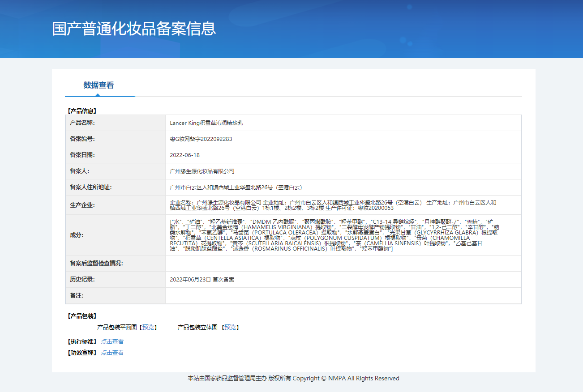Viewport: 583px width, 392px height.
Task: Click the 产品包装 section heading
Action: click(82, 316)
